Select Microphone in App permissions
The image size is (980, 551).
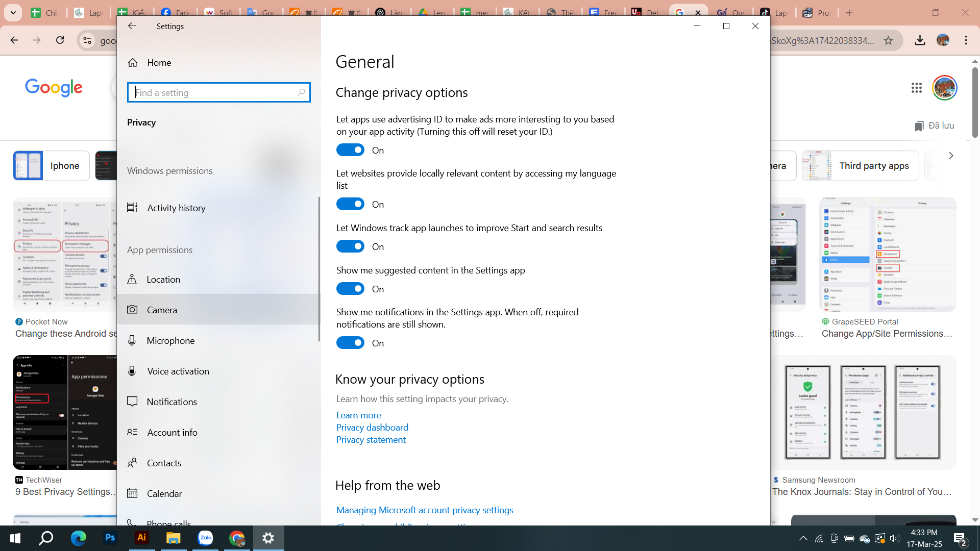coord(170,341)
